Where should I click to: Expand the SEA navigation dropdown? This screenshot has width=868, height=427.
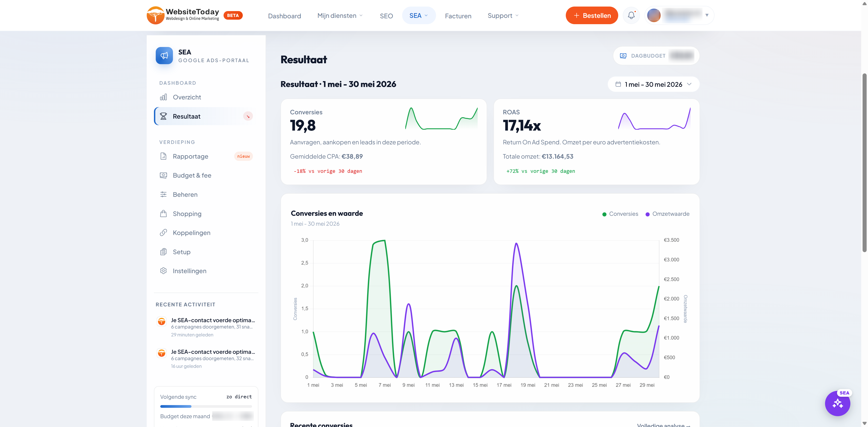pyautogui.click(x=419, y=16)
